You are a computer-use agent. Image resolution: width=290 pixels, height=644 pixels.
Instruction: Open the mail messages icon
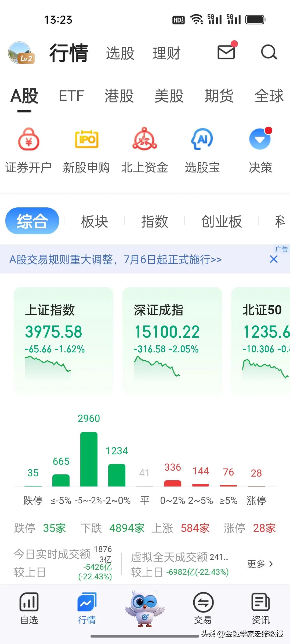tap(226, 52)
